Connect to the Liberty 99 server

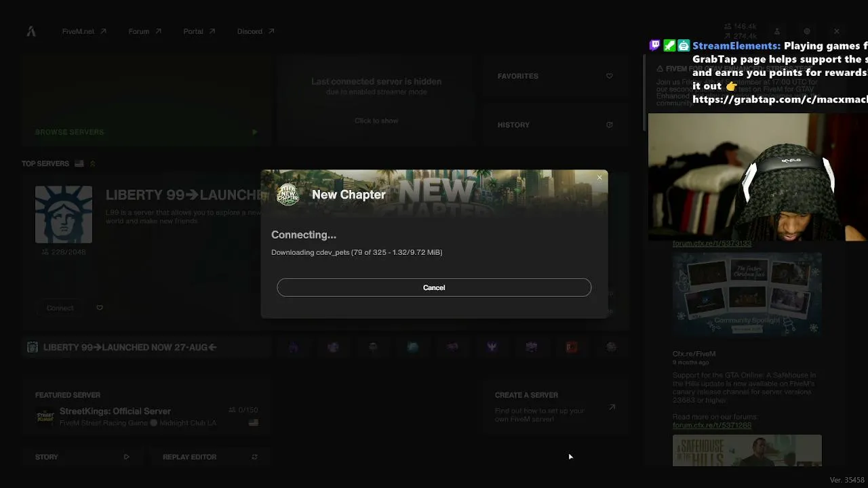(60, 308)
